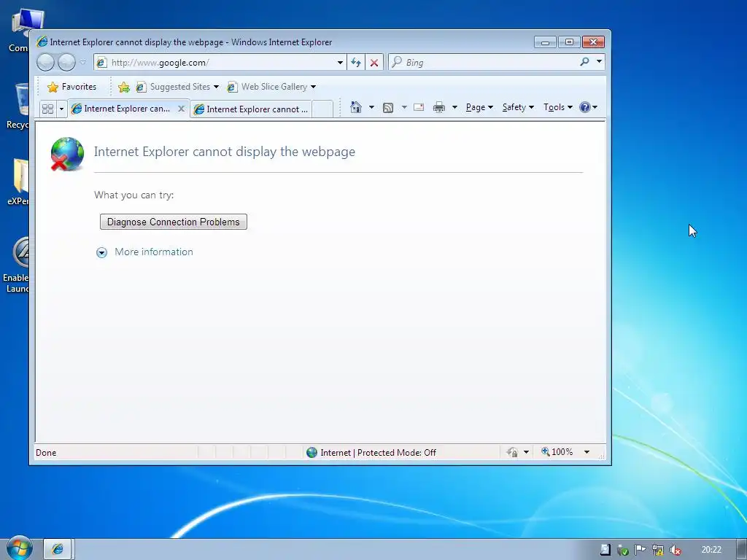Click the green shield tray icon

pyautogui.click(x=622, y=550)
